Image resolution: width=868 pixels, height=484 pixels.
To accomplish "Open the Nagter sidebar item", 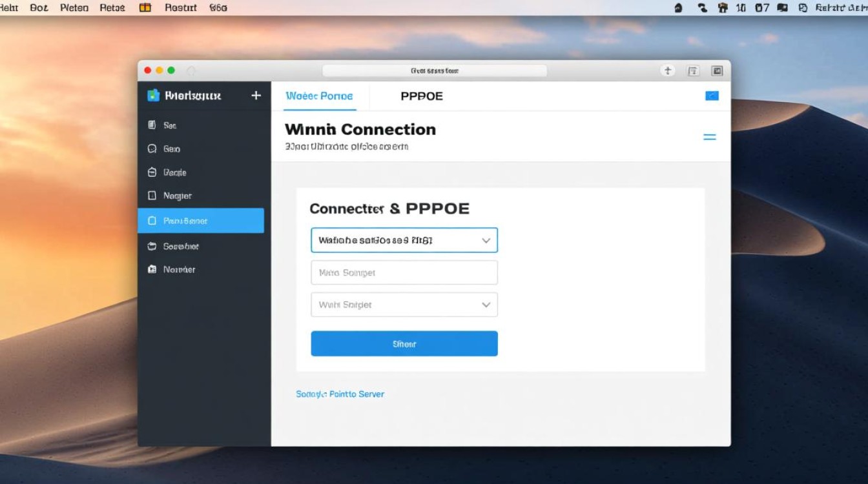I will point(177,196).
